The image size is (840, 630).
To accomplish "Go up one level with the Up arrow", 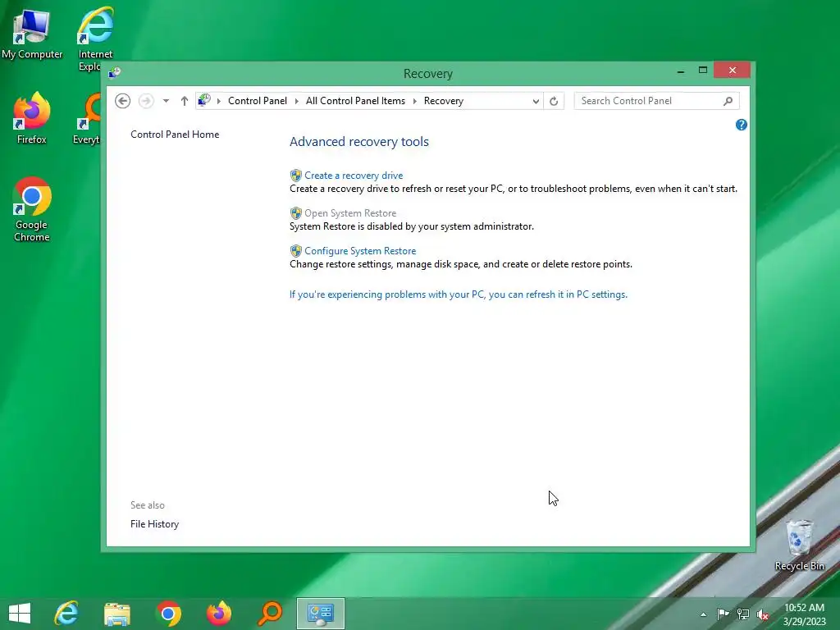I will coord(185,101).
